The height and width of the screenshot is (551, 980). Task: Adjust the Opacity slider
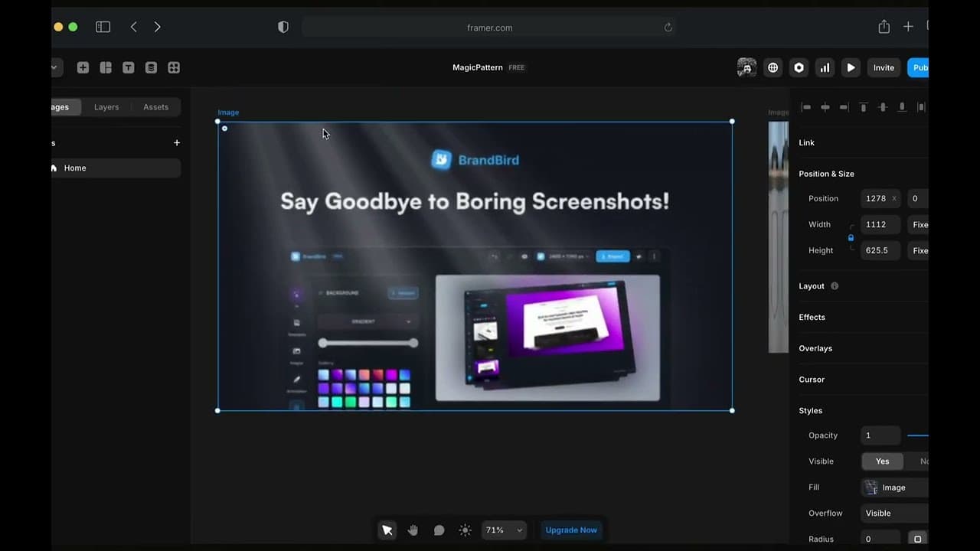click(x=918, y=435)
